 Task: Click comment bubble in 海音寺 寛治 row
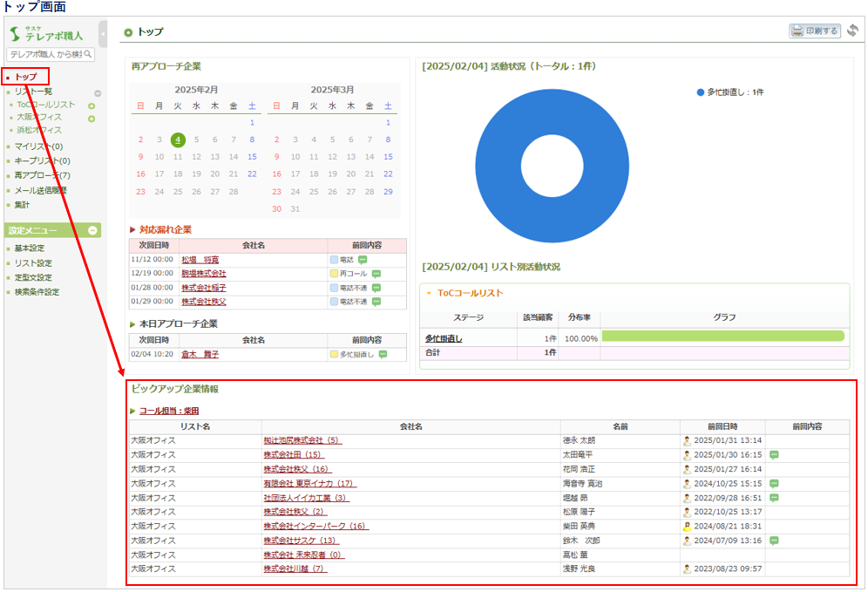click(x=775, y=484)
